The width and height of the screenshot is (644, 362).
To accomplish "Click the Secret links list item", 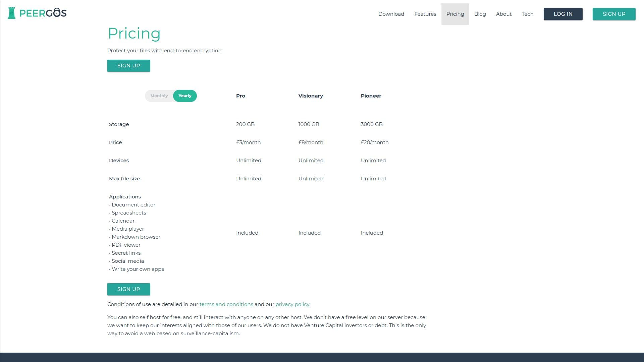I will pyautogui.click(x=125, y=253).
